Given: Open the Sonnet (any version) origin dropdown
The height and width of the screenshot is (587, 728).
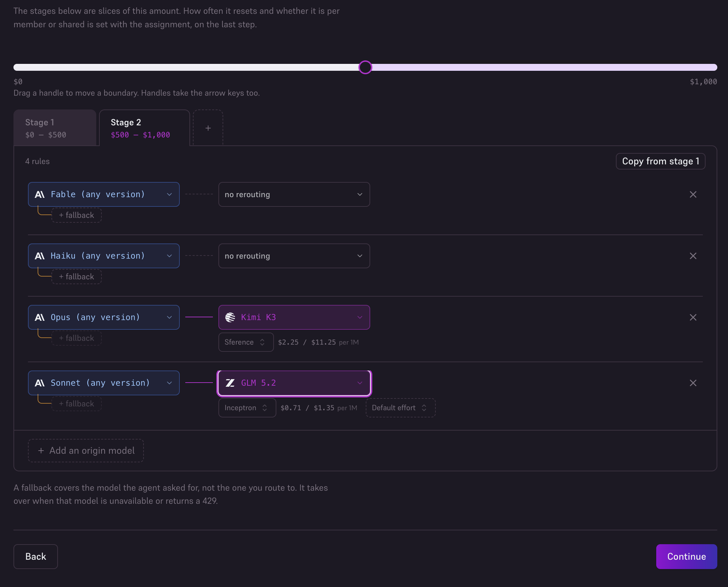Looking at the screenshot, I should pos(104,383).
